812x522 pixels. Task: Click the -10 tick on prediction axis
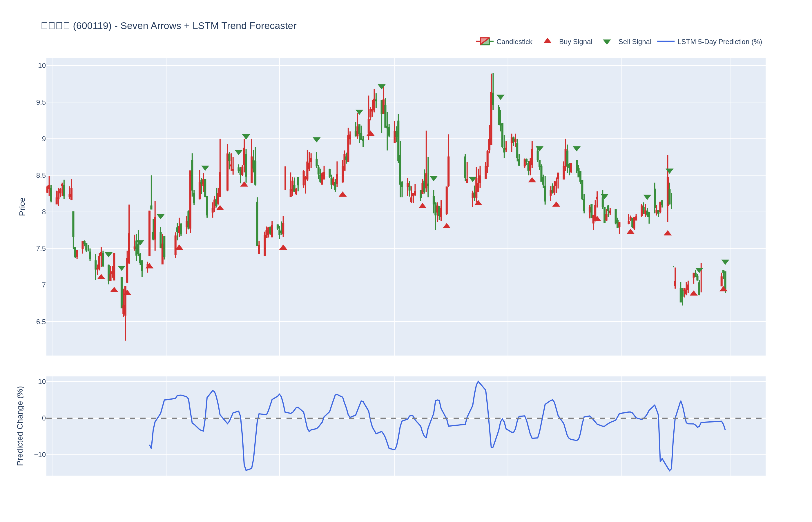click(40, 454)
